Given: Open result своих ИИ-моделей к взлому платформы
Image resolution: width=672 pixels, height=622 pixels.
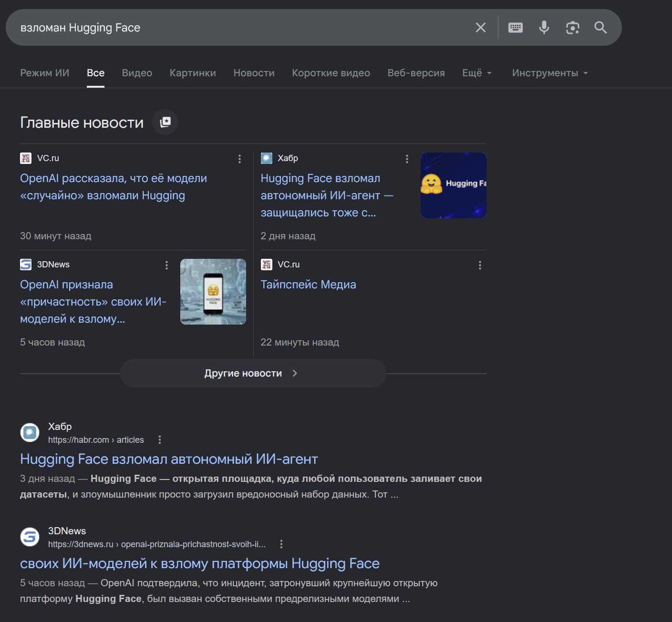Looking at the screenshot, I should [200, 563].
